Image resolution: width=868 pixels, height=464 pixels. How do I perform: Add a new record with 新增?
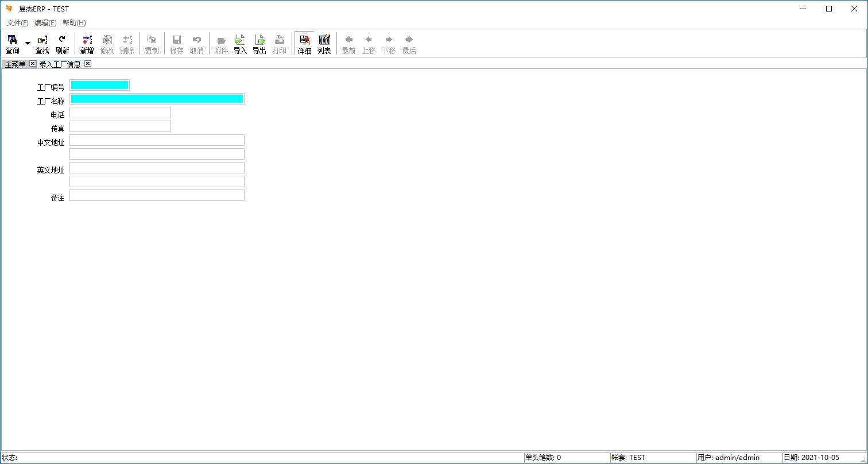(87, 44)
